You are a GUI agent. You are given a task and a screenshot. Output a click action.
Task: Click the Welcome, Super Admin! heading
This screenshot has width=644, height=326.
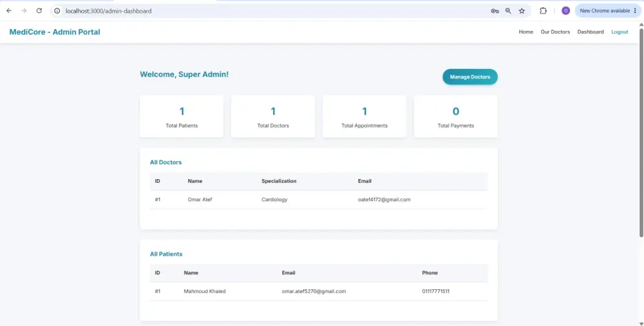pyautogui.click(x=184, y=74)
